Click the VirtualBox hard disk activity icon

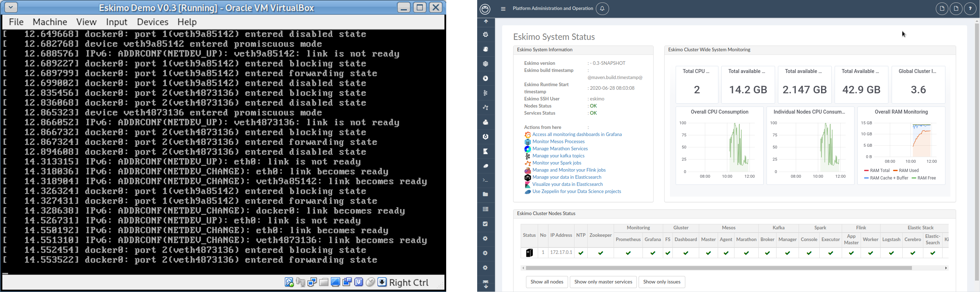(x=289, y=282)
